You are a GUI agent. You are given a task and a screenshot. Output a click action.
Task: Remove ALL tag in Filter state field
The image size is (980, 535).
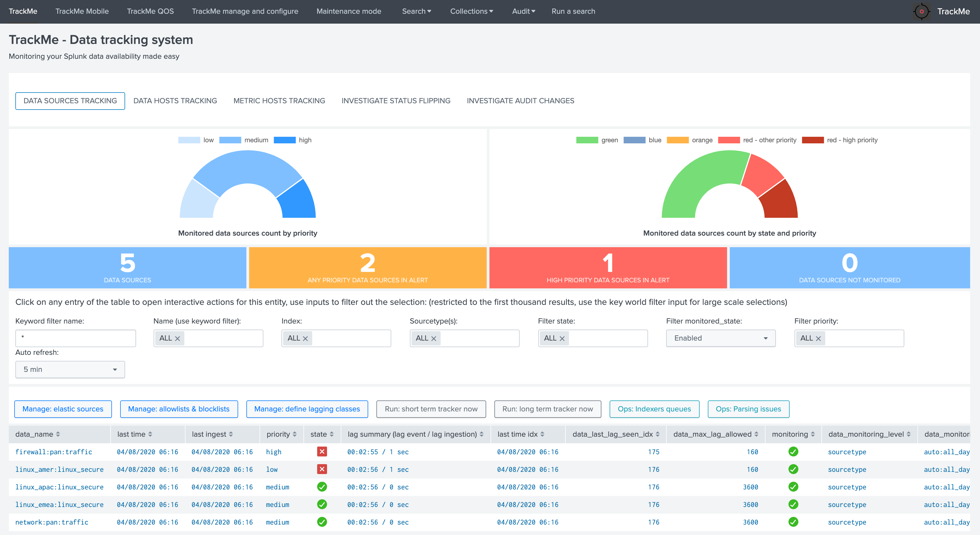[x=562, y=338]
